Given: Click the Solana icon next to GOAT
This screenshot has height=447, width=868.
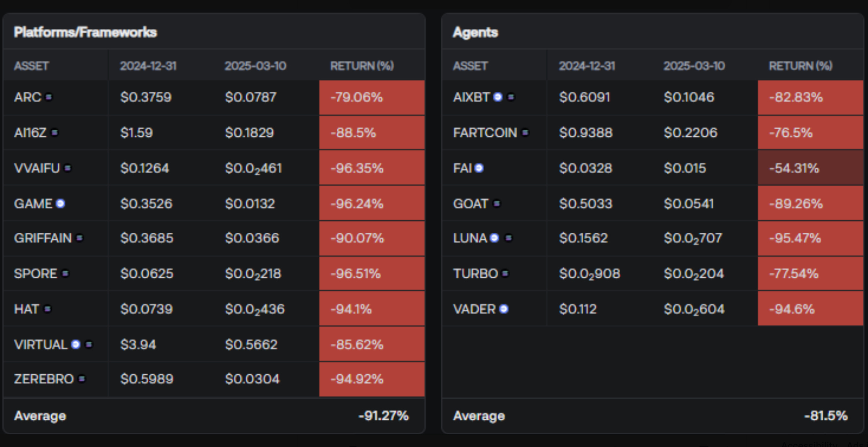Looking at the screenshot, I should [497, 203].
